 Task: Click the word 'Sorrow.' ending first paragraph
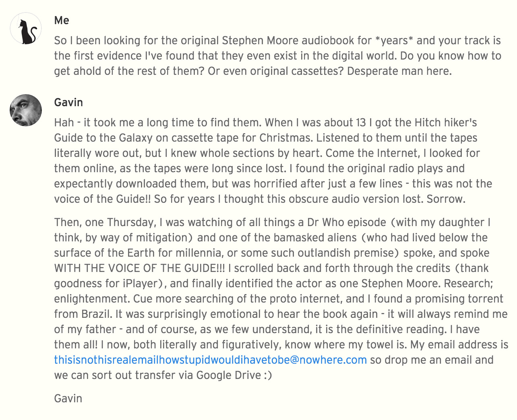(x=446, y=199)
